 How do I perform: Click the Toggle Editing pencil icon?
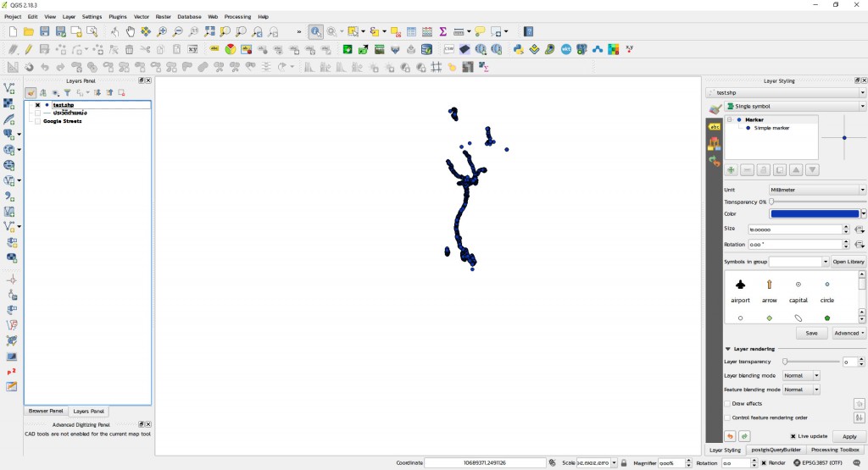click(x=28, y=49)
